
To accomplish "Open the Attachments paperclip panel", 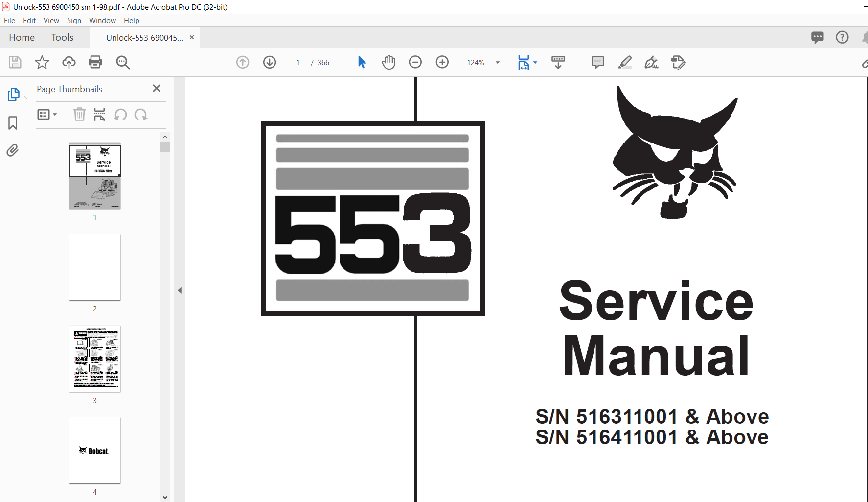I will click(x=13, y=150).
